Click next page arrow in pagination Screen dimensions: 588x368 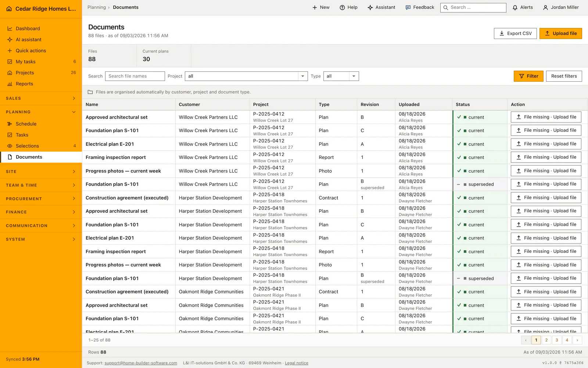577,340
